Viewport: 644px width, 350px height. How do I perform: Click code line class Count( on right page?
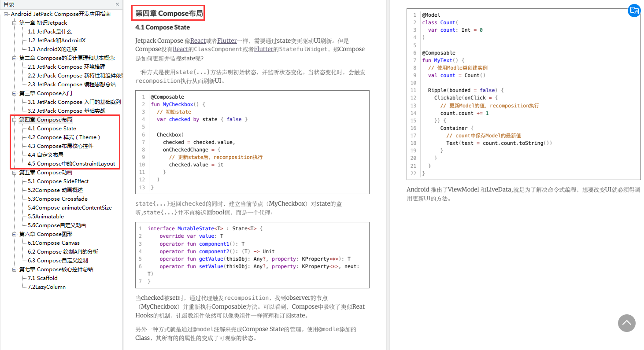pos(440,22)
